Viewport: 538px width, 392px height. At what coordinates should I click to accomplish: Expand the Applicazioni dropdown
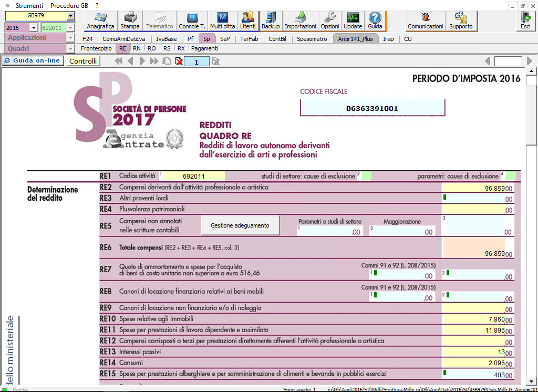pos(70,38)
